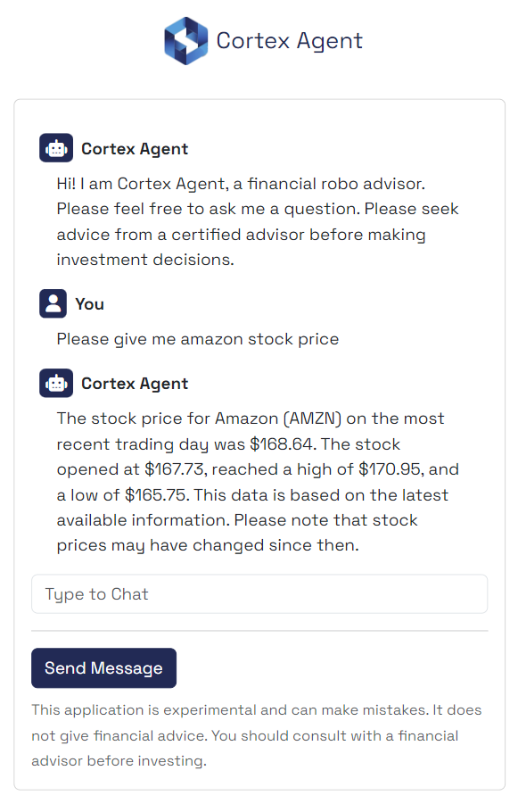
Task: Select the second Cortex Agent robot avatar
Action: (x=55, y=383)
